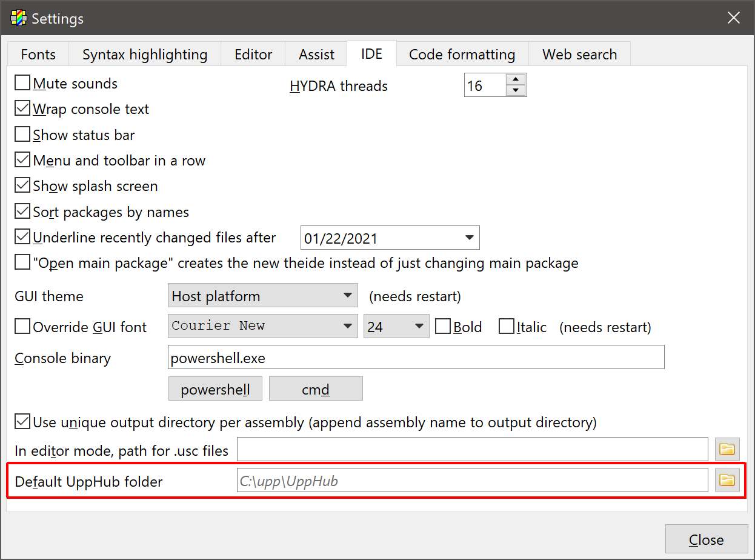Toggle Wrap console text checkbox
This screenshot has height=560, width=755.
point(22,109)
